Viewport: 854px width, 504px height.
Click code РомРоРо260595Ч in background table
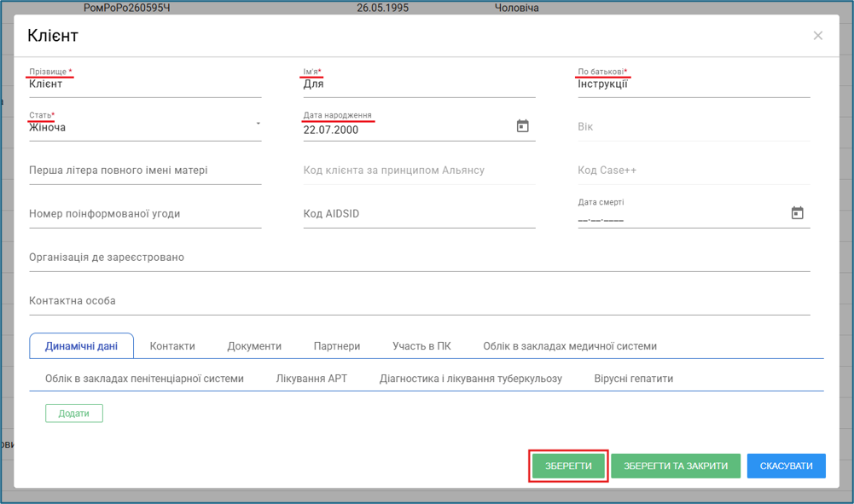[127, 8]
